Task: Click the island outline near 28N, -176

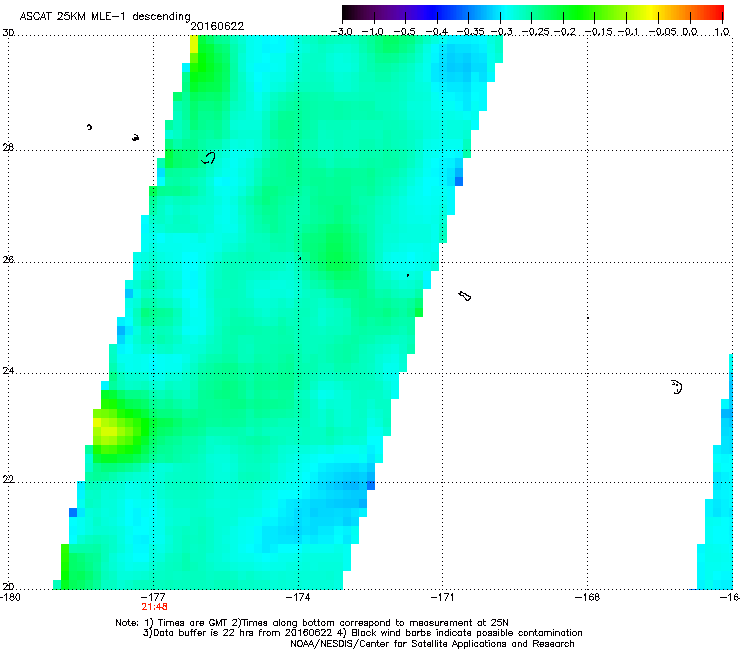Action: 209,158
